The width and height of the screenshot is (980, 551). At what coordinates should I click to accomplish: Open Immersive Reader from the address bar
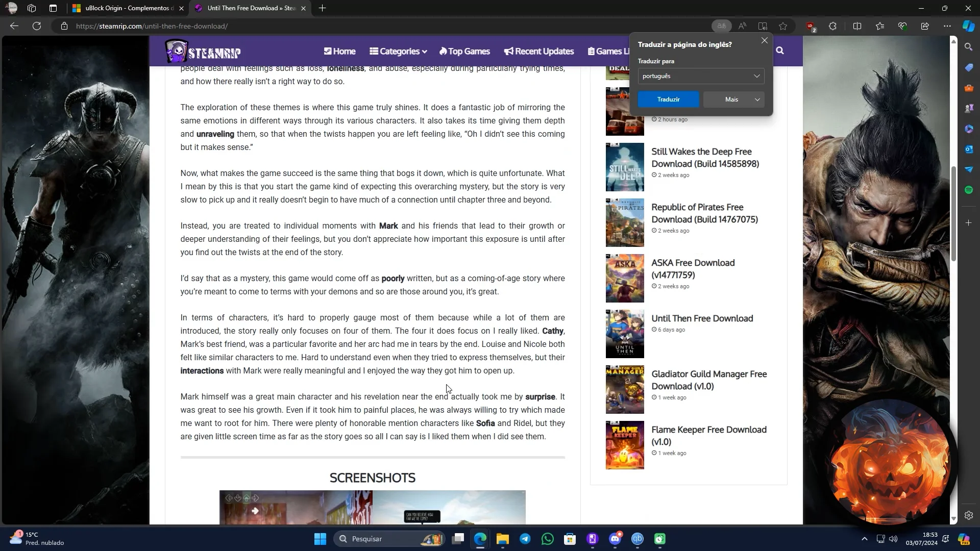click(763, 26)
